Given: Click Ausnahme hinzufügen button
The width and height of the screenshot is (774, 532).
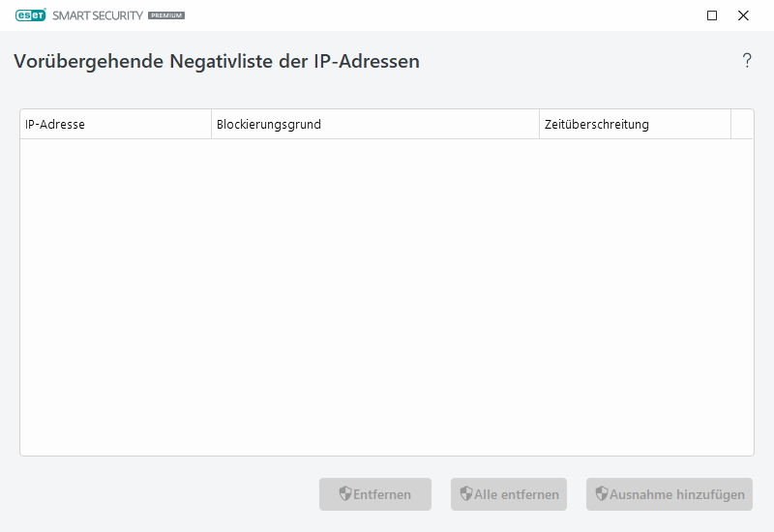Looking at the screenshot, I should 670,494.
